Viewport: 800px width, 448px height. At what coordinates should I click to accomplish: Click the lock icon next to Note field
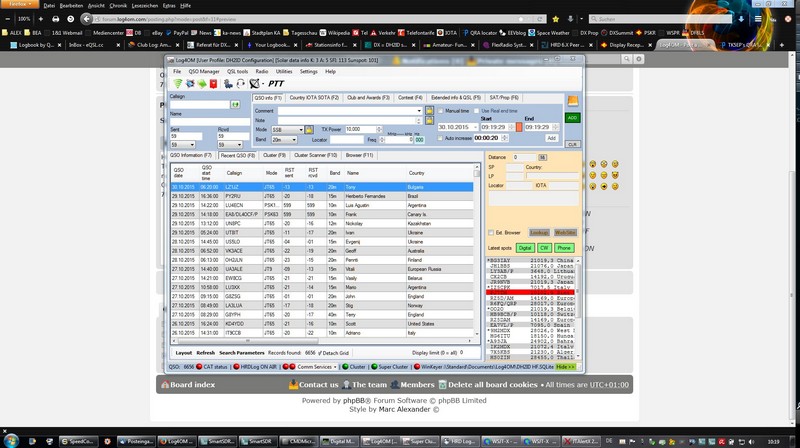[429, 120]
